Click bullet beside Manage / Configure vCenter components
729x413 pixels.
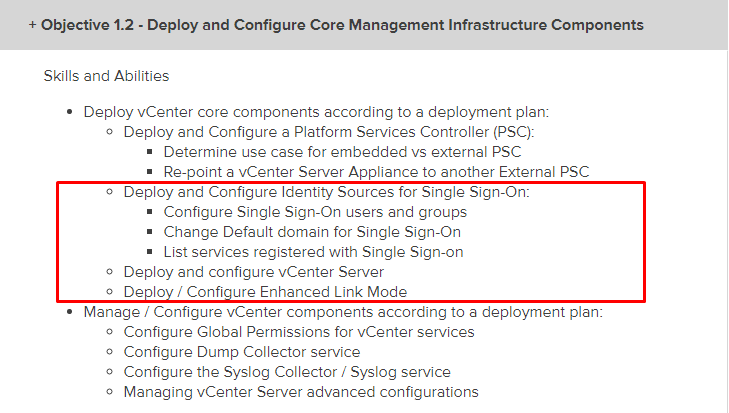click(x=70, y=312)
